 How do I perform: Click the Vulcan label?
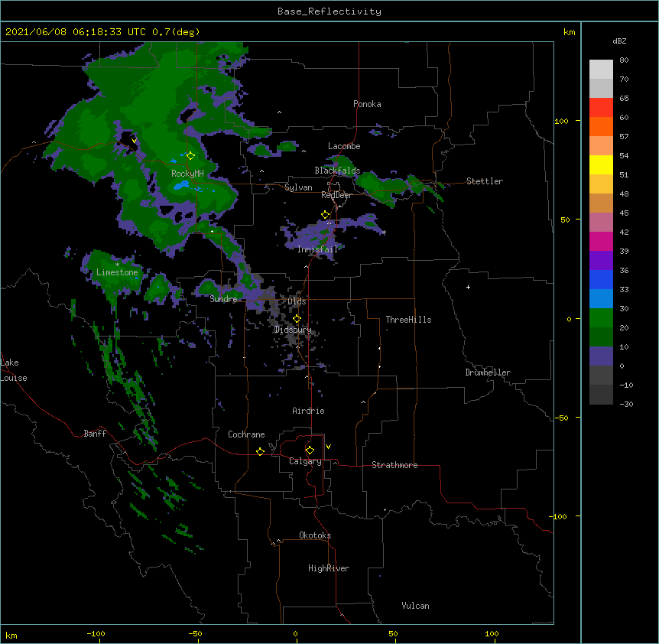coord(415,606)
